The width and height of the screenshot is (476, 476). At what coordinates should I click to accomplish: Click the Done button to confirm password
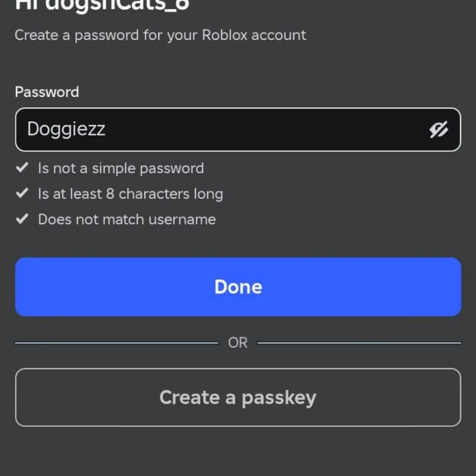(238, 286)
